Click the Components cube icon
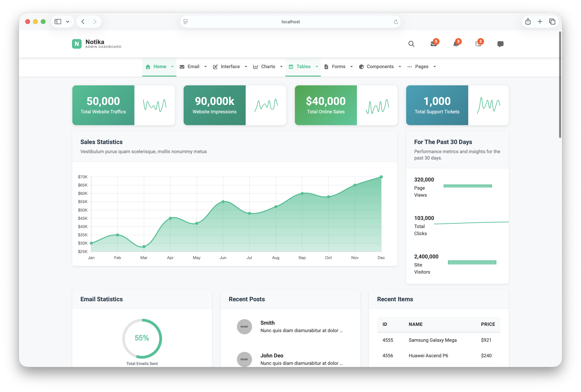The width and height of the screenshot is (581, 392). coord(361,67)
